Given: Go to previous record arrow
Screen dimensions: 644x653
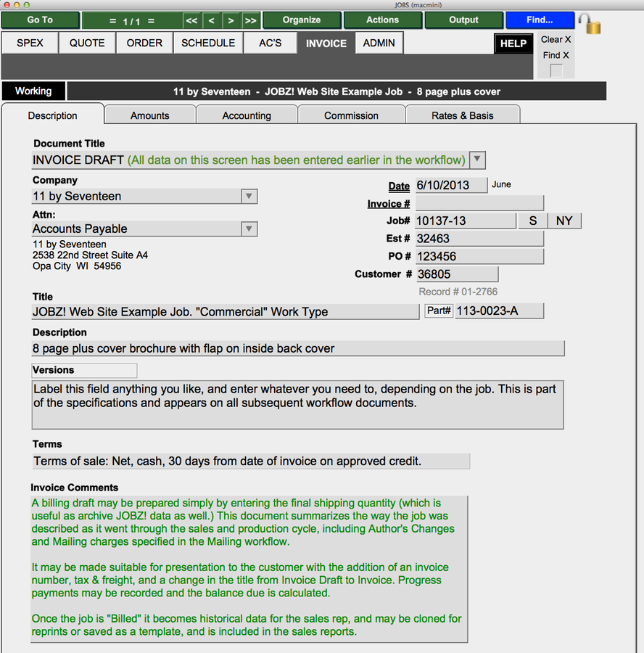Looking at the screenshot, I should [211, 20].
